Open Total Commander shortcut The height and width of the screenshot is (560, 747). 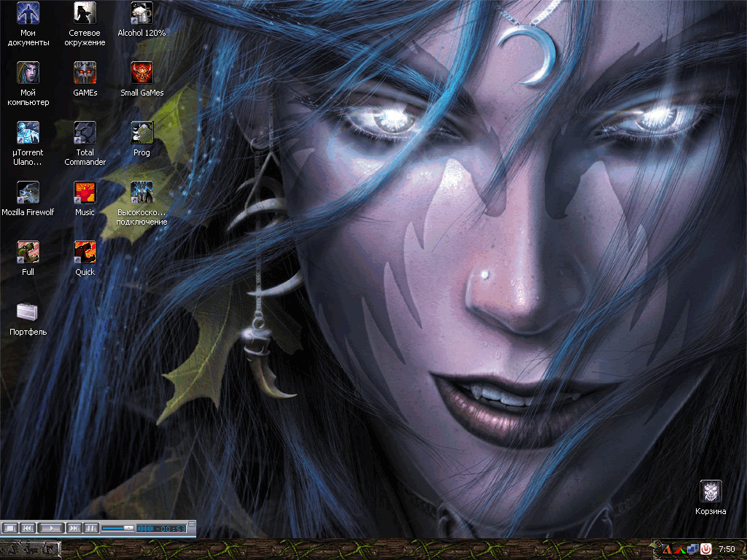coord(85,133)
